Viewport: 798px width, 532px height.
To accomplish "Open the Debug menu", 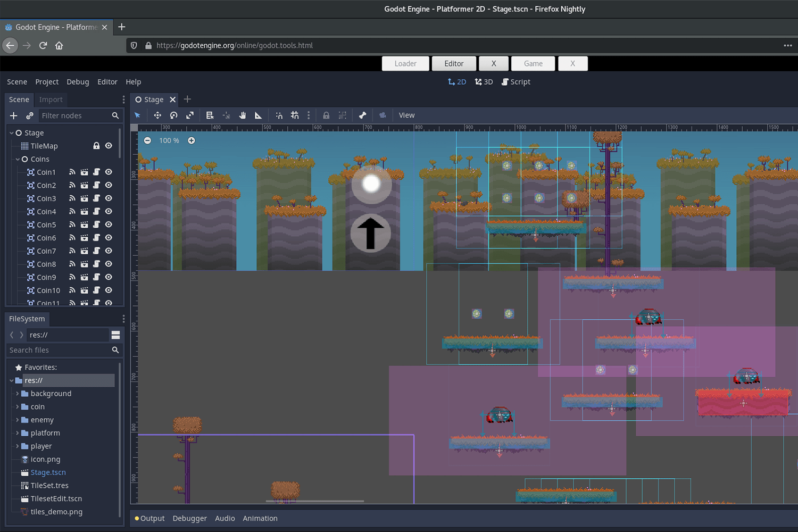I will click(x=78, y=82).
